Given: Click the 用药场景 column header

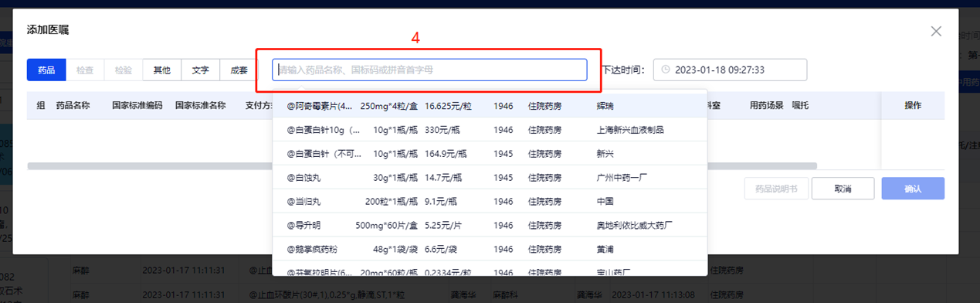Looking at the screenshot, I should point(767,105).
